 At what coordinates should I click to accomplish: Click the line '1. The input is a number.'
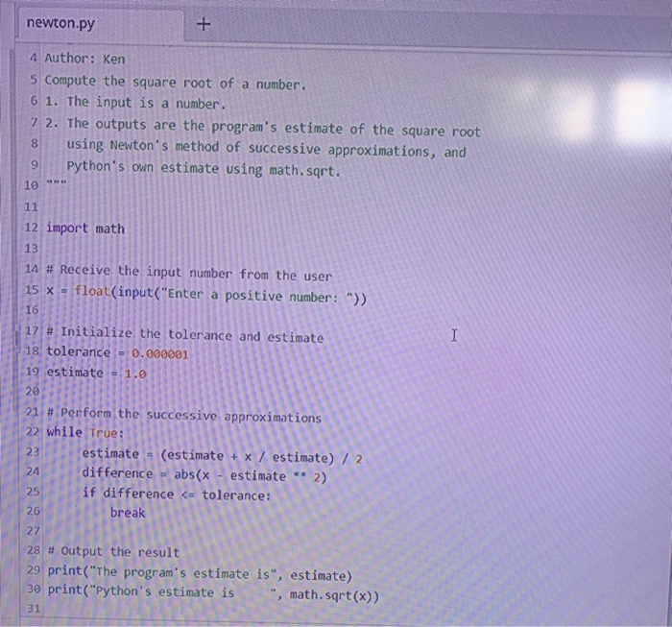pyautogui.click(x=135, y=103)
